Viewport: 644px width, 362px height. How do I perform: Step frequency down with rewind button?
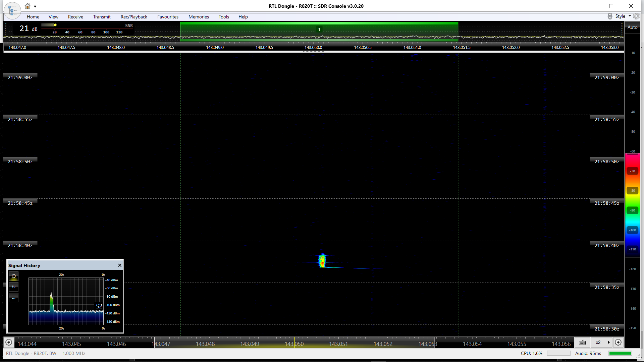click(x=9, y=342)
